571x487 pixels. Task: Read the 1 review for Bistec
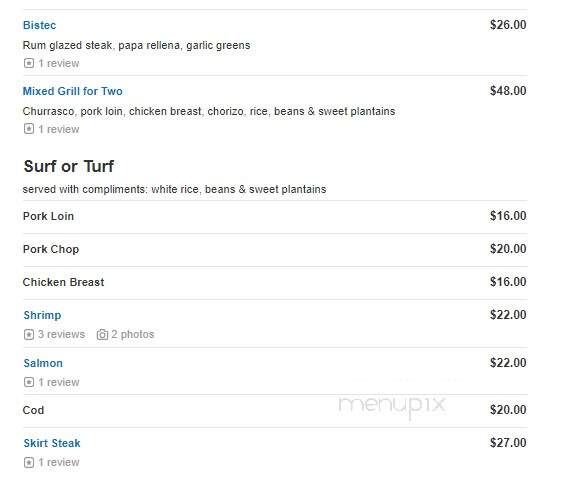click(59, 63)
